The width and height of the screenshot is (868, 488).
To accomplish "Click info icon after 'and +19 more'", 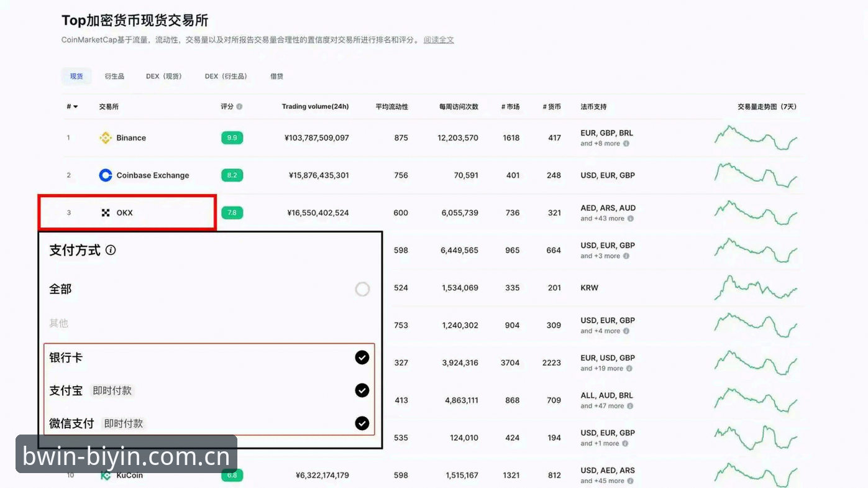I will coord(629,369).
